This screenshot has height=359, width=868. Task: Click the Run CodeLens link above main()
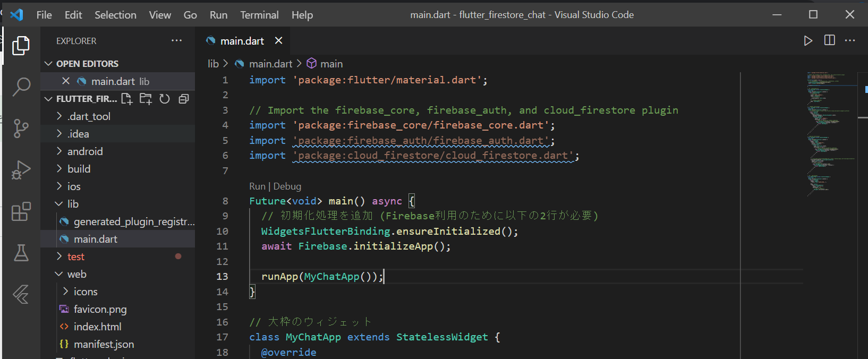pos(257,186)
